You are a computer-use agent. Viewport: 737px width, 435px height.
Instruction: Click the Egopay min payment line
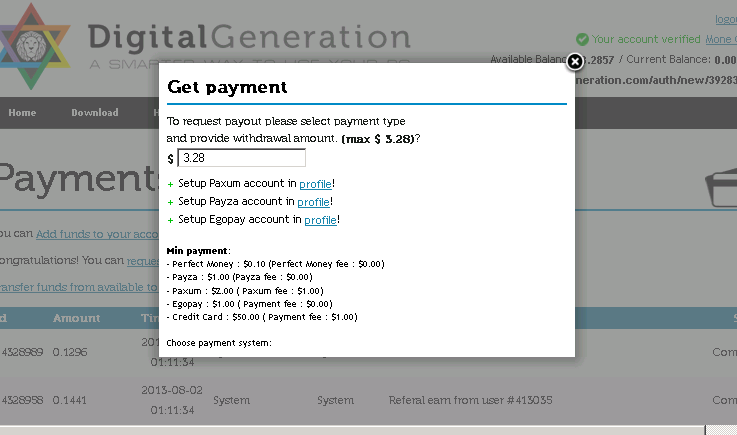click(x=249, y=304)
